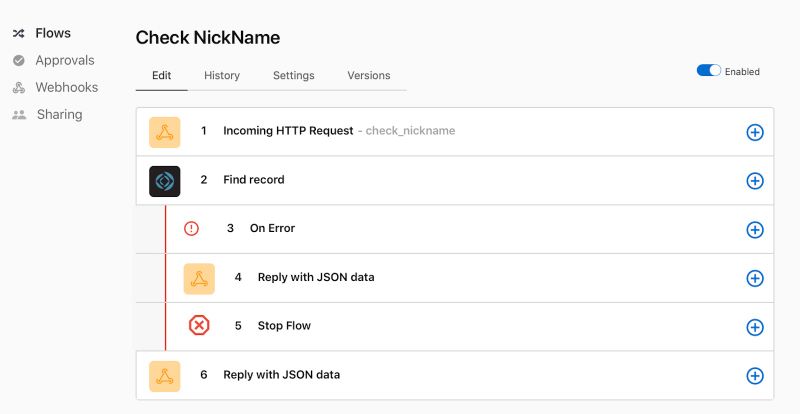
Task: Add a step after Find record
Action: [755, 181]
